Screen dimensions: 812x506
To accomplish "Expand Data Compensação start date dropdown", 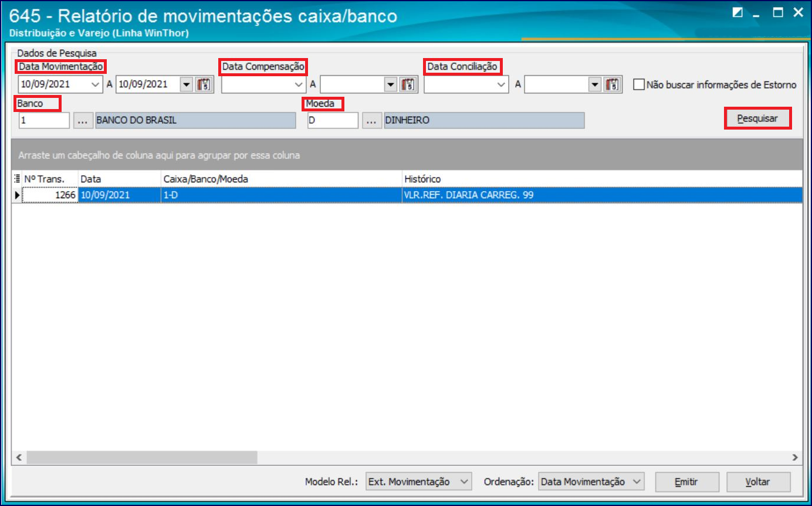I will tap(299, 84).
